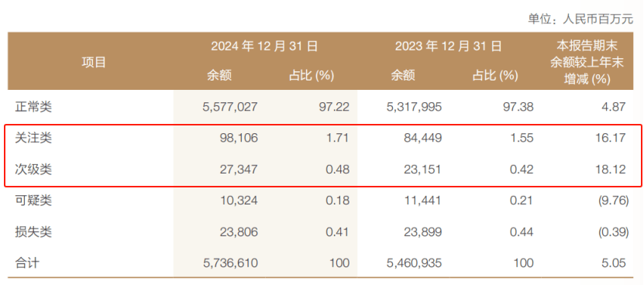Viewport: 644px width, 285px height.
Task: Select the 次级类 row label
Action: [33, 169]
